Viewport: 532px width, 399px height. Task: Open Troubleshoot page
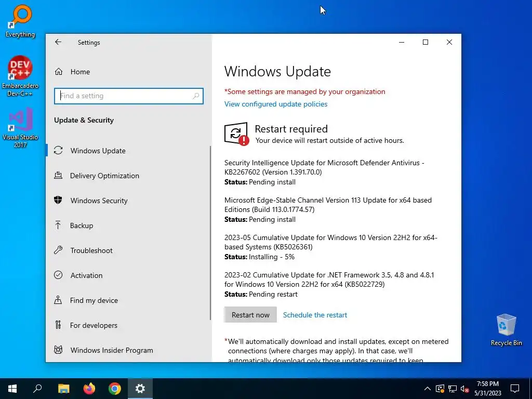tap(128, 250)
